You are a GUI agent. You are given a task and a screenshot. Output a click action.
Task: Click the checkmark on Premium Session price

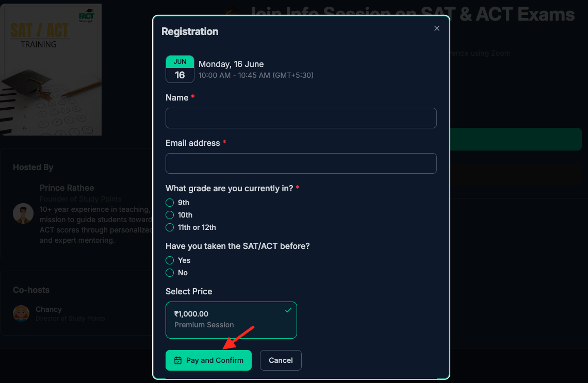coord(288,310)
